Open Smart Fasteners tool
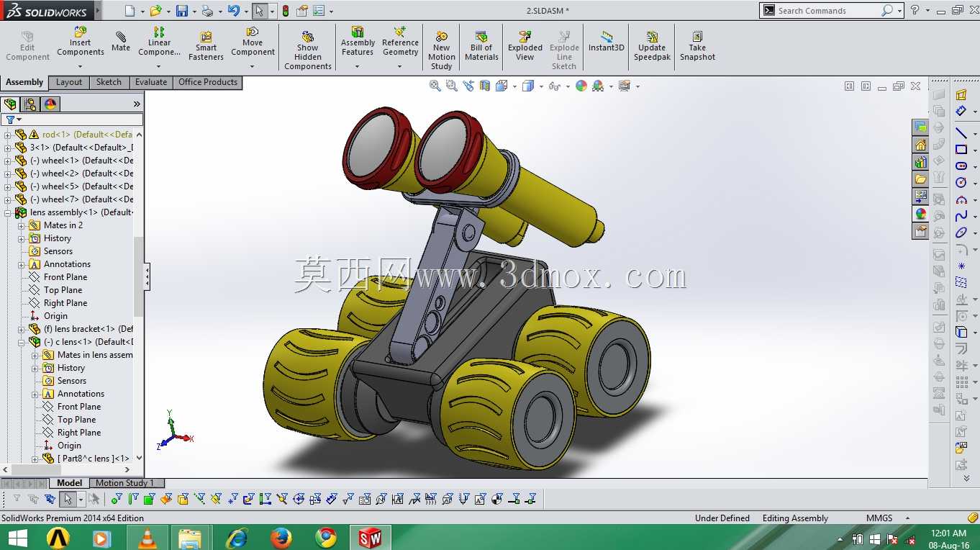The image size is (980, 550). [206, 46]
